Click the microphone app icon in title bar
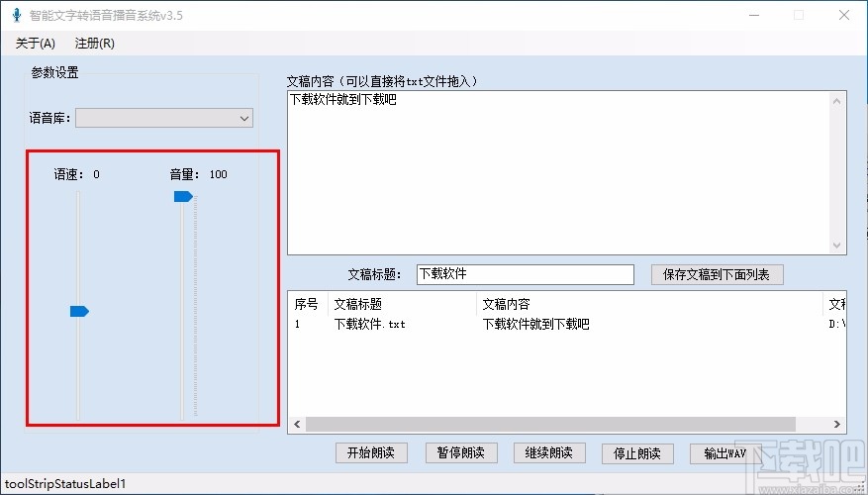The image size is (868, 495). pos(17,15)
